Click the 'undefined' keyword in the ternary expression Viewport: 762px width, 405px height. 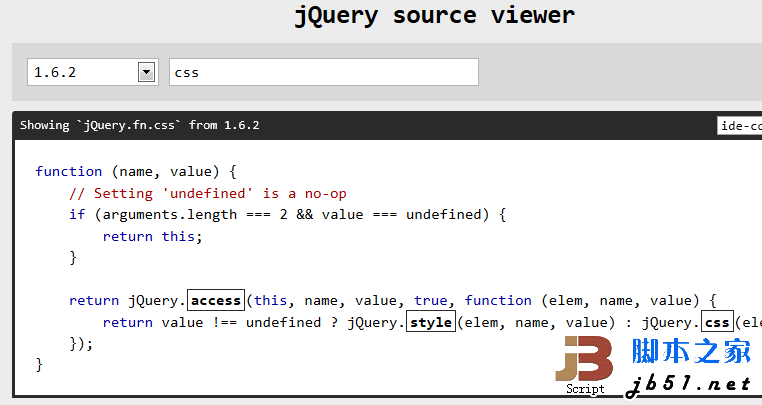click(x=283, y=322)
